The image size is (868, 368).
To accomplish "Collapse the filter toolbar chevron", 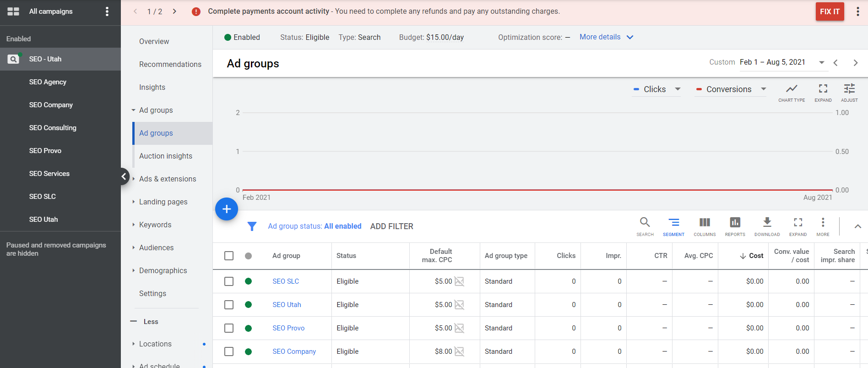I will 857,226.
